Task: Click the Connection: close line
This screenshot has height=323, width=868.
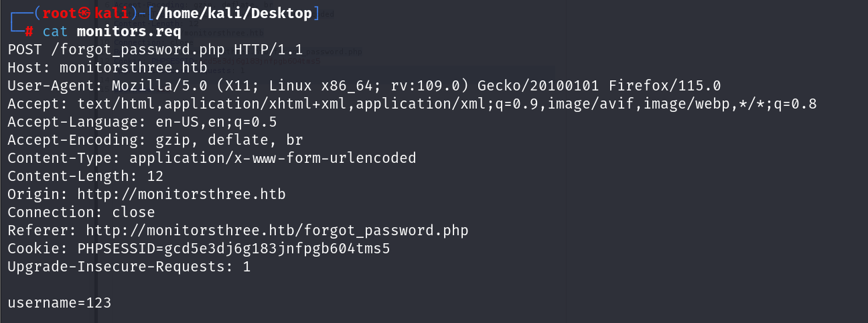Action: point(81,212)
